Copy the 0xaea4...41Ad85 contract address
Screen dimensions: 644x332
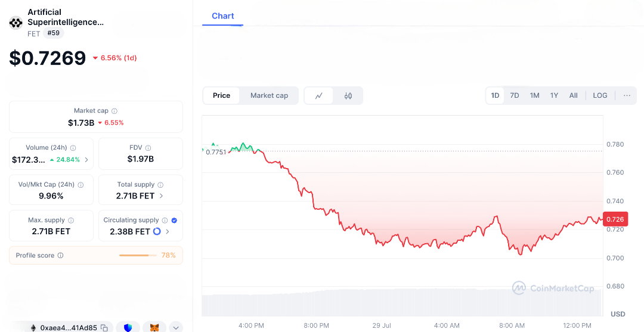(104, 327)
